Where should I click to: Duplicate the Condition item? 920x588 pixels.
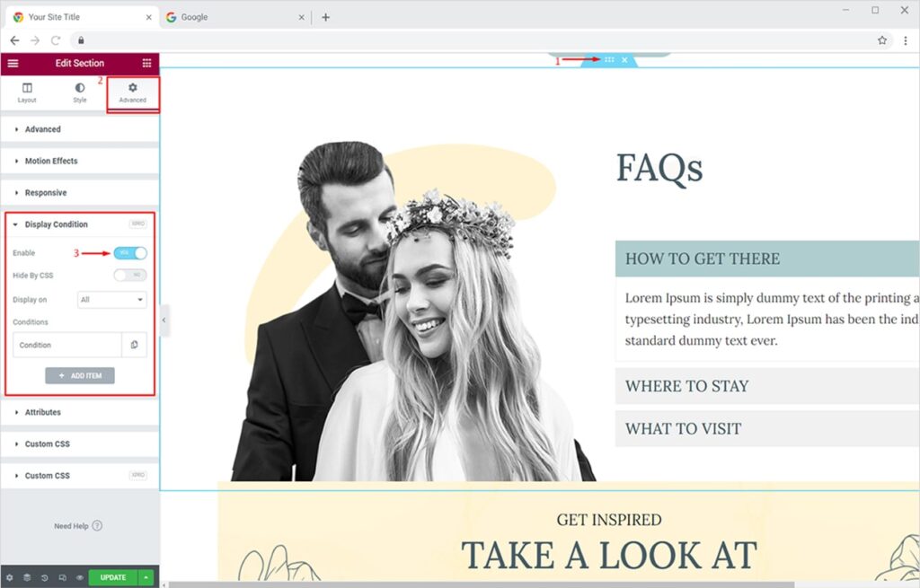[x=134, y=345]
